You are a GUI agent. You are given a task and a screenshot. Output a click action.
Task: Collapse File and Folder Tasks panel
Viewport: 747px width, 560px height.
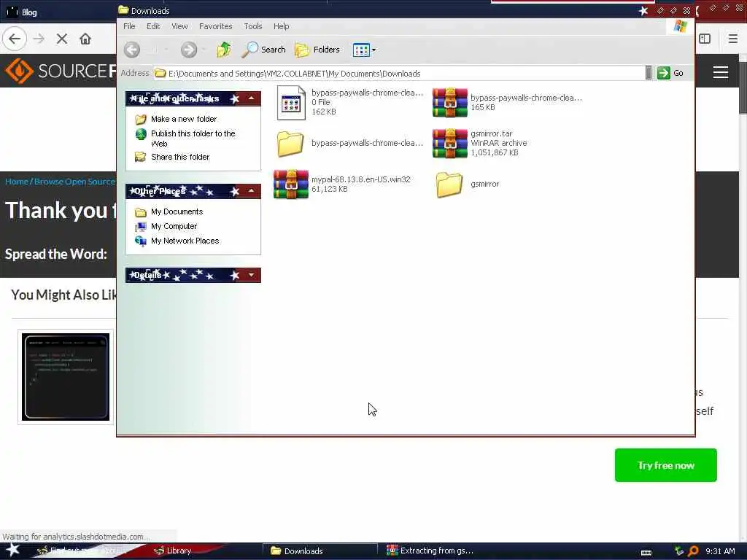(251, 98)
